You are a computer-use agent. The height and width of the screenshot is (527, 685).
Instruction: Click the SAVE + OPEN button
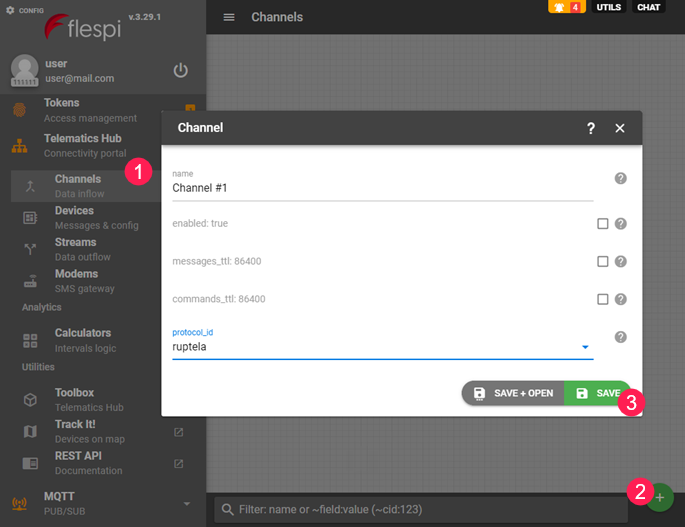click(513, 393)
